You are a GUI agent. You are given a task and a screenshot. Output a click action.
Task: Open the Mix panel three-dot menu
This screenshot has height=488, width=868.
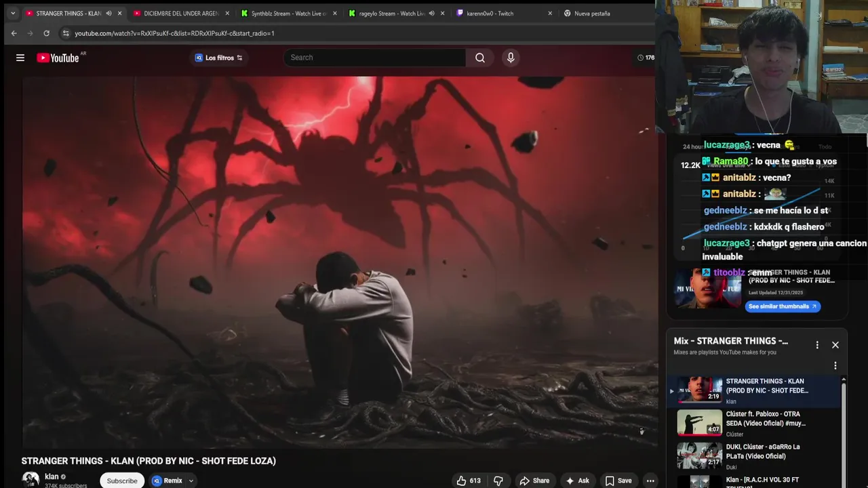(x=817, y=345)
